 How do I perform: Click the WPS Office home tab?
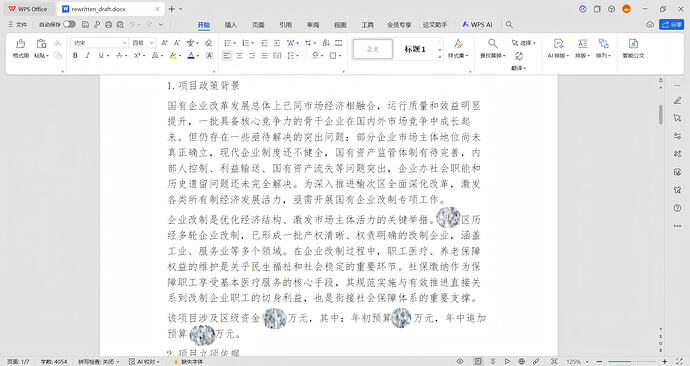point(28,9)
